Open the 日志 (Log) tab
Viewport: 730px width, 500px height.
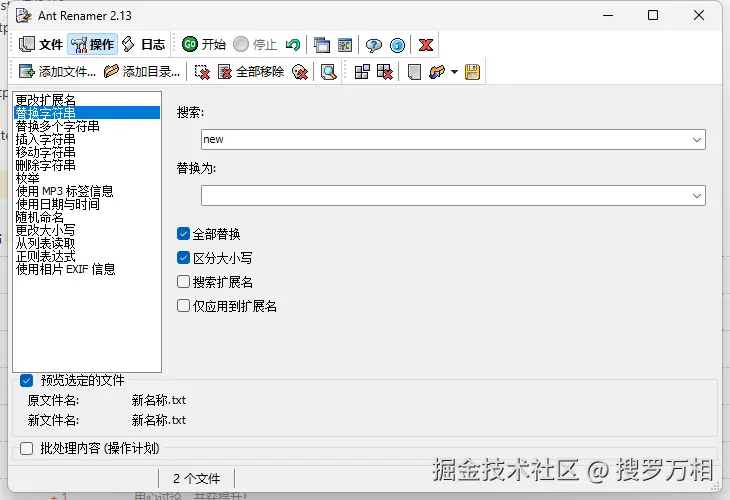pyautogui.click(x=143, y=45)
